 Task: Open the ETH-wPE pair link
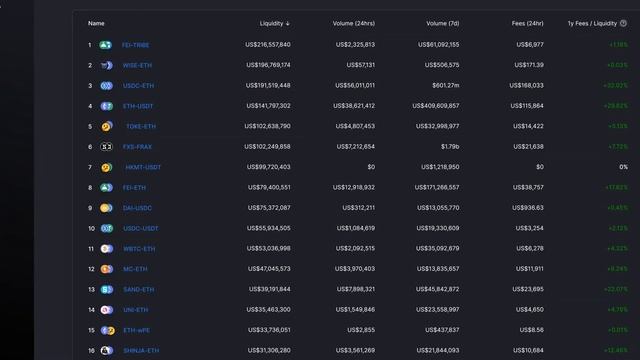[137, 330]
